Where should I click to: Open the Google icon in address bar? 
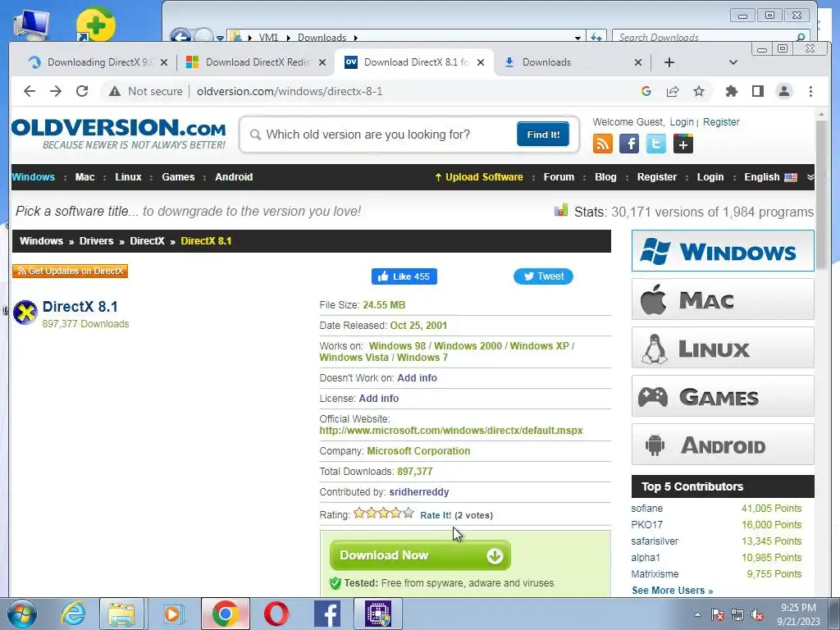click(646, 91)
